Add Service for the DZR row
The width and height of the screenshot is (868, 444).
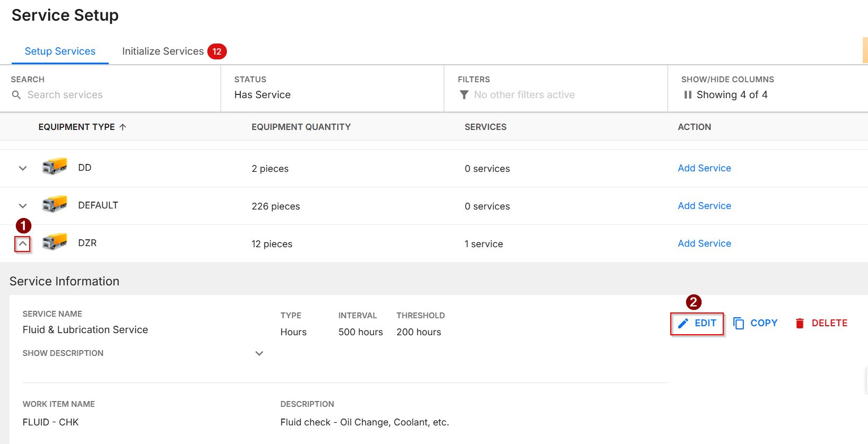click(x=704, y=243)
